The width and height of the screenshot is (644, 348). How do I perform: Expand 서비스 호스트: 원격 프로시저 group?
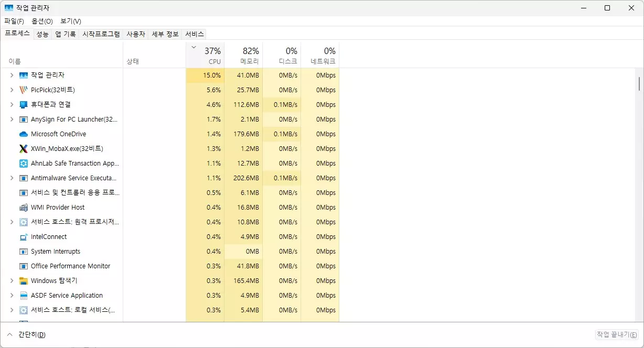[12, 222]
